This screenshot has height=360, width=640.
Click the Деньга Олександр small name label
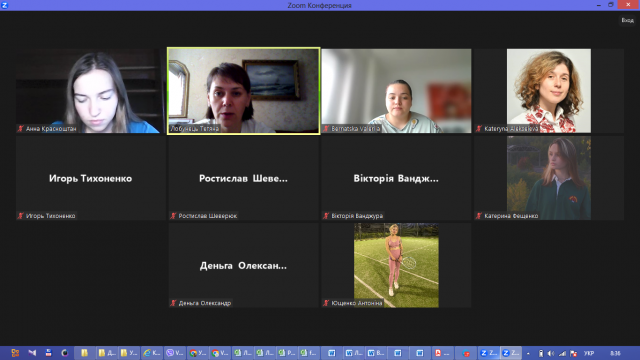(x=204, y=303)
